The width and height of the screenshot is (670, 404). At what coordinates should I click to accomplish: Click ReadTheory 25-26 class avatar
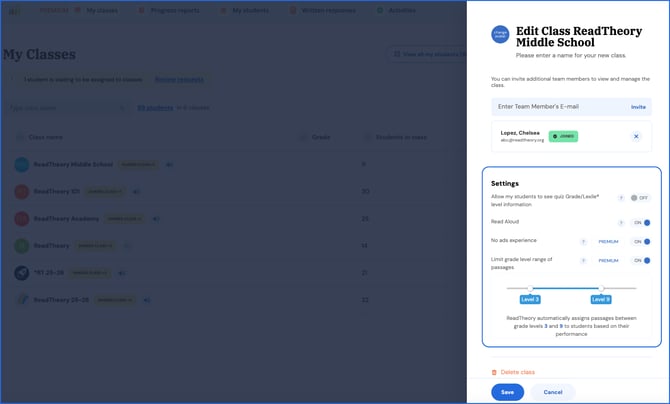tap(22, 300)
